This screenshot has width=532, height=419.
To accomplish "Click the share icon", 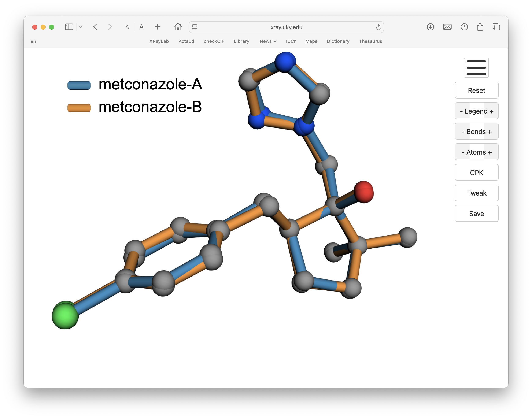I will 480,27.
